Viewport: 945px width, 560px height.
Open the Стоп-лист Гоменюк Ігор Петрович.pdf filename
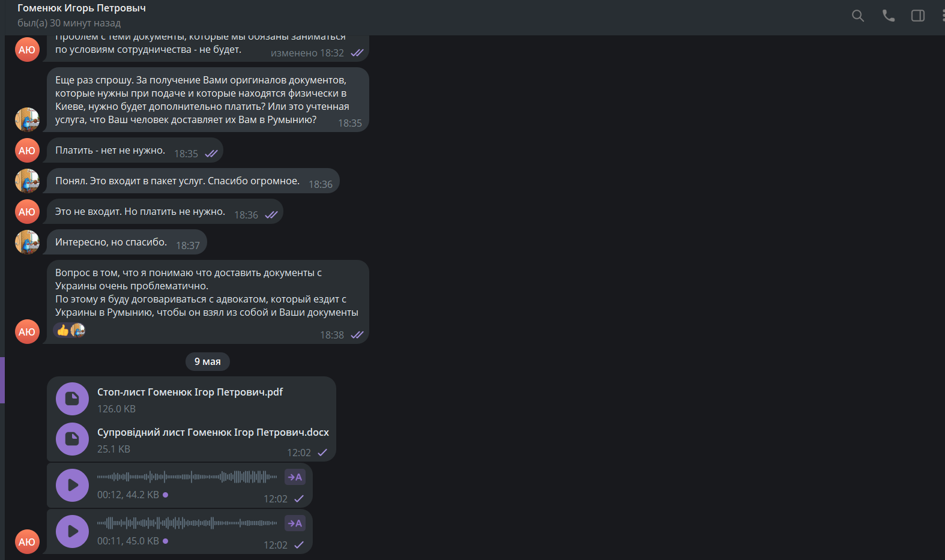point(190,392)
